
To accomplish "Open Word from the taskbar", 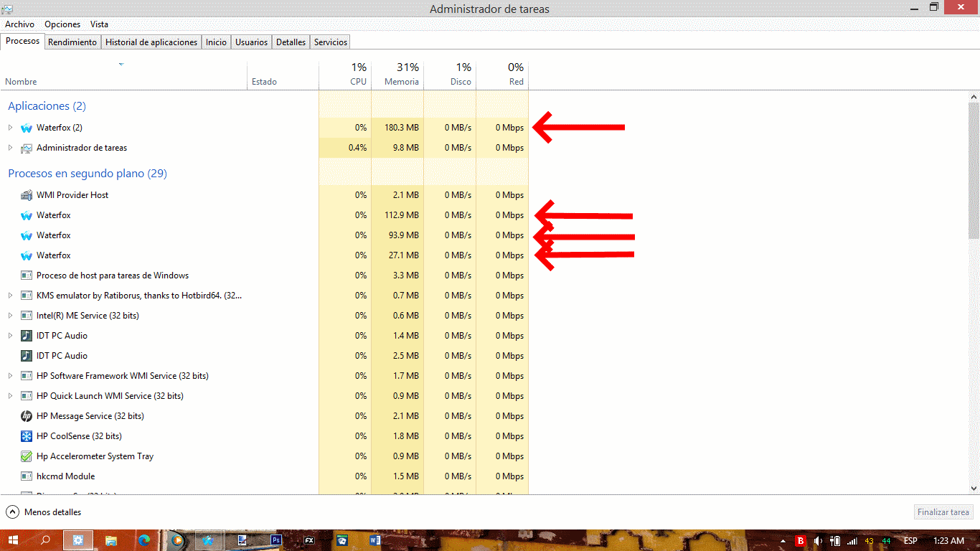I will [375, 540].
